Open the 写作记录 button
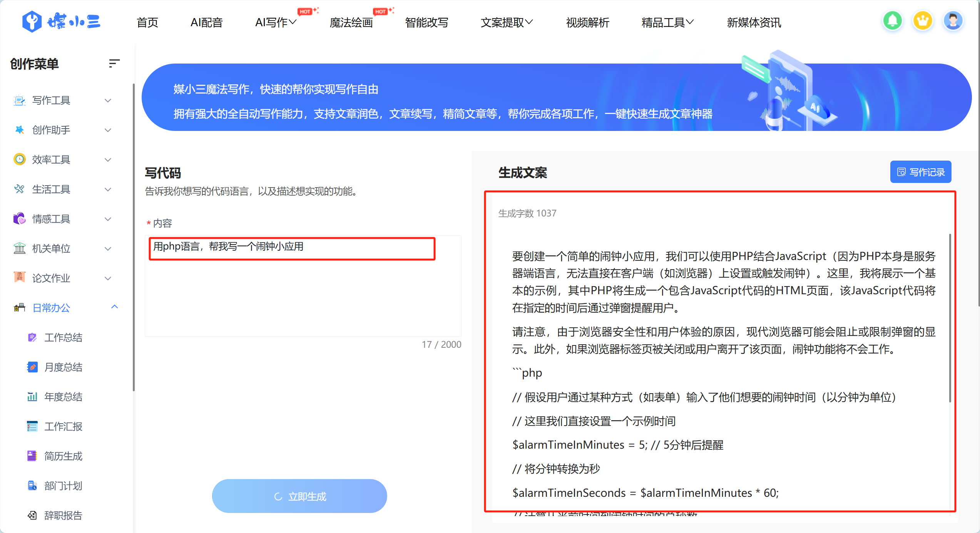The height and width of the screenshot is (533, 980). (x=921, y=172)
